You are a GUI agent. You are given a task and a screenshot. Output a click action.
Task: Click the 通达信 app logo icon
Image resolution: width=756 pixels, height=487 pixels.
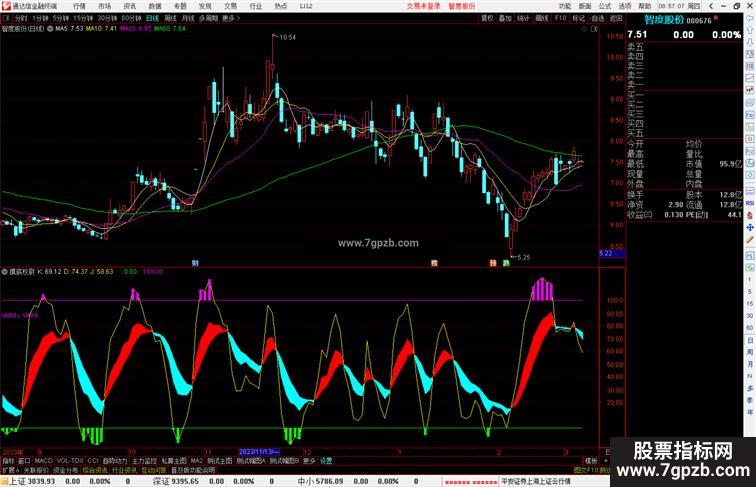[6, 6]
